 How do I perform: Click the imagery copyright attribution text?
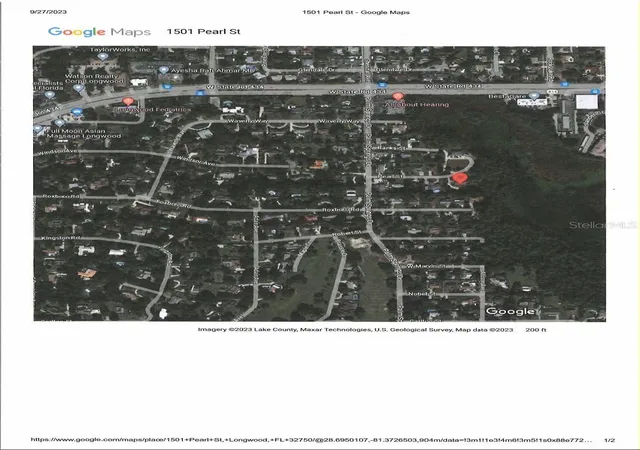point(355,330)
